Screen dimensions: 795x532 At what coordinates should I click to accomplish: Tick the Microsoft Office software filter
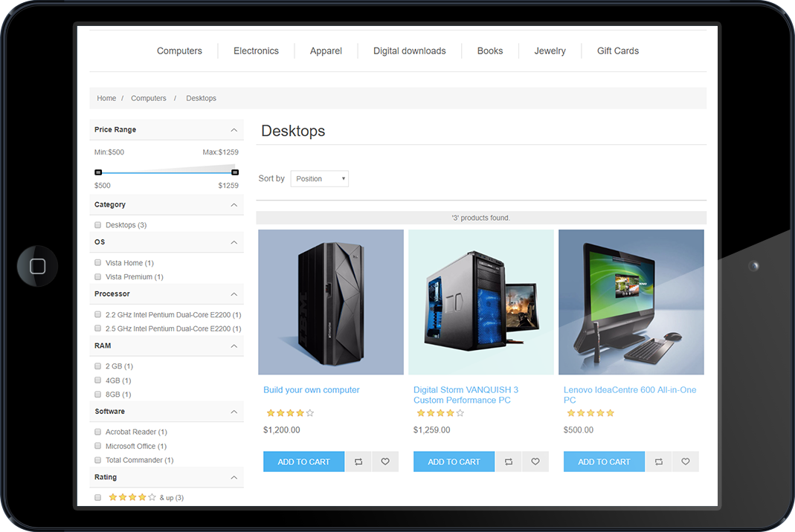pos(98,446)
